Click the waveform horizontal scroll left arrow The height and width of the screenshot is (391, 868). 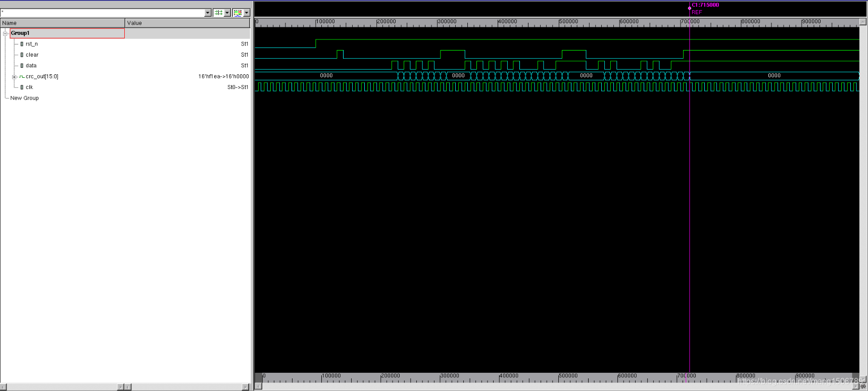click(258, 386)
